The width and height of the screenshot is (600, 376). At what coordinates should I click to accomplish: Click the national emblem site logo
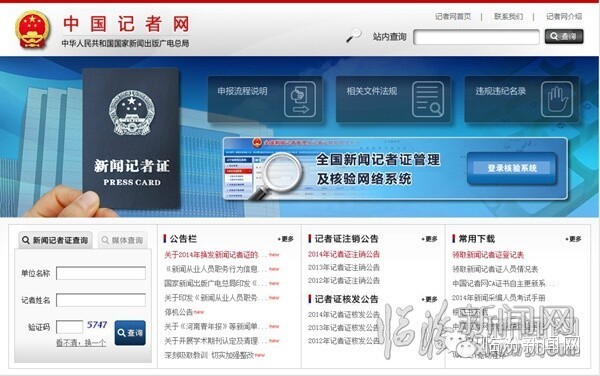click(x=33, y=29)
